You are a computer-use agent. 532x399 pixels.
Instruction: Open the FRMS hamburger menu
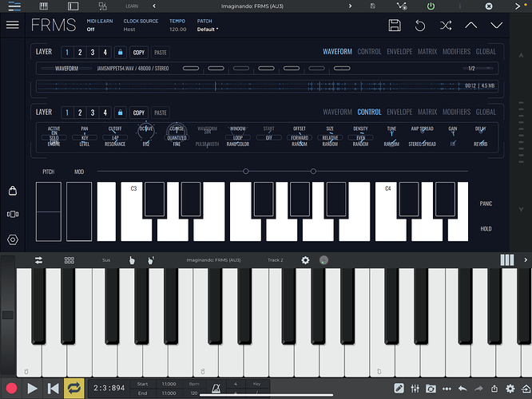(12, 25)
